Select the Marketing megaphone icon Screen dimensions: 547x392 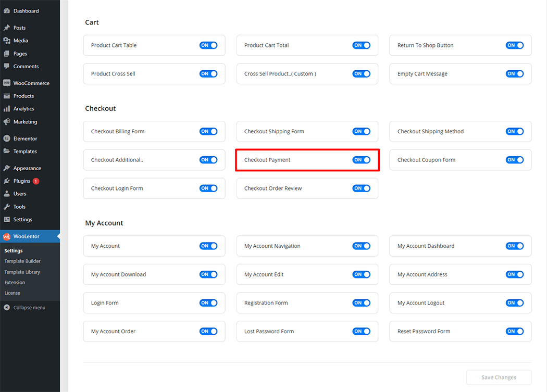point(7,122)
